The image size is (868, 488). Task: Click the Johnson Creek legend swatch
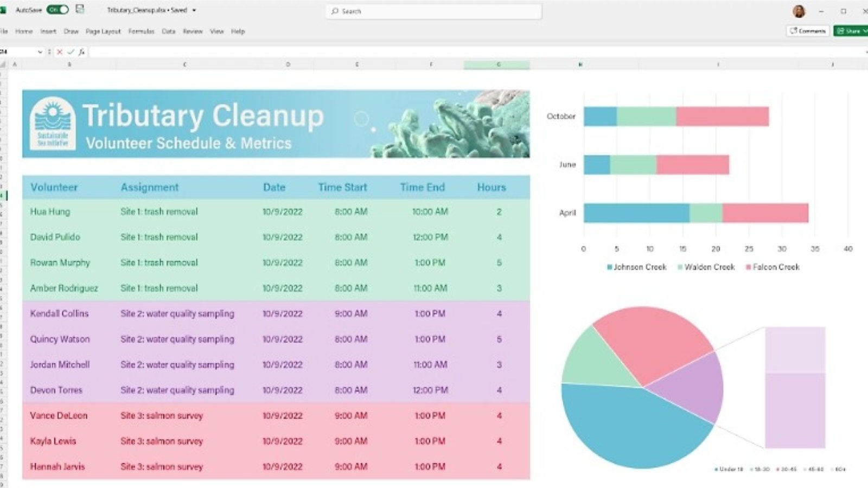point(609,267)
